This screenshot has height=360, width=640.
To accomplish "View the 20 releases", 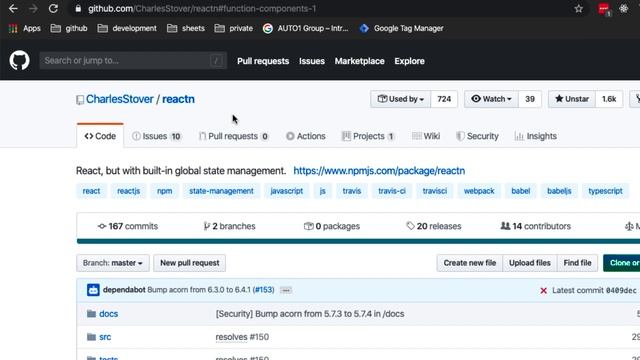I will pos(434,226).
